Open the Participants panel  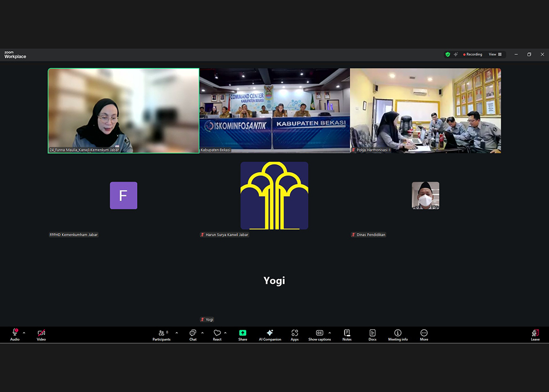pyautogui.click(x=162, y=333)
